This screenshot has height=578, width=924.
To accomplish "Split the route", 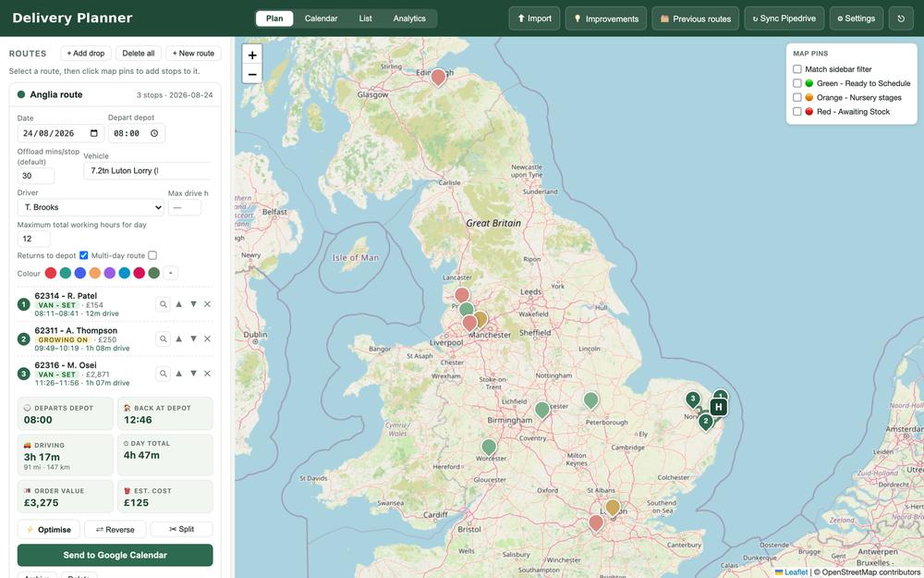I will (181, 530).
